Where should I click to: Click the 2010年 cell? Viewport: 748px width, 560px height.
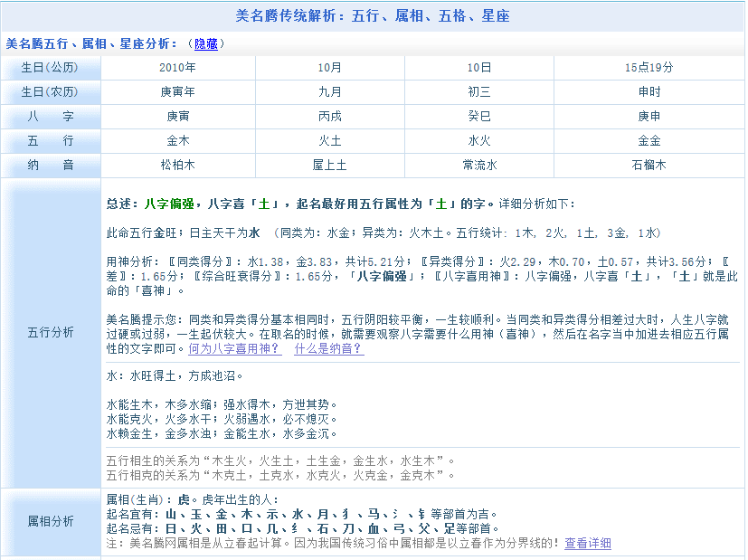point(177,68)
